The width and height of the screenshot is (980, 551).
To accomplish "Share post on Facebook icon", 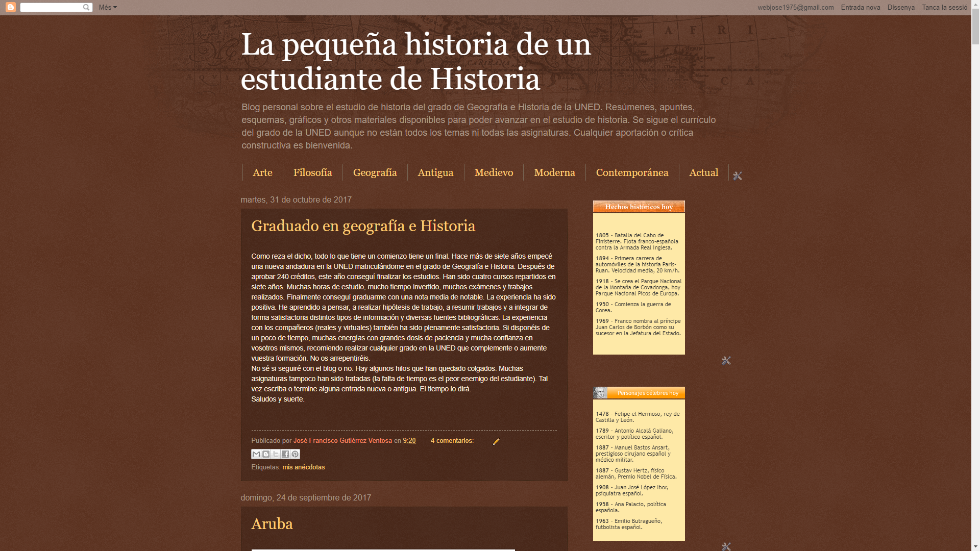I will [285, 454].
